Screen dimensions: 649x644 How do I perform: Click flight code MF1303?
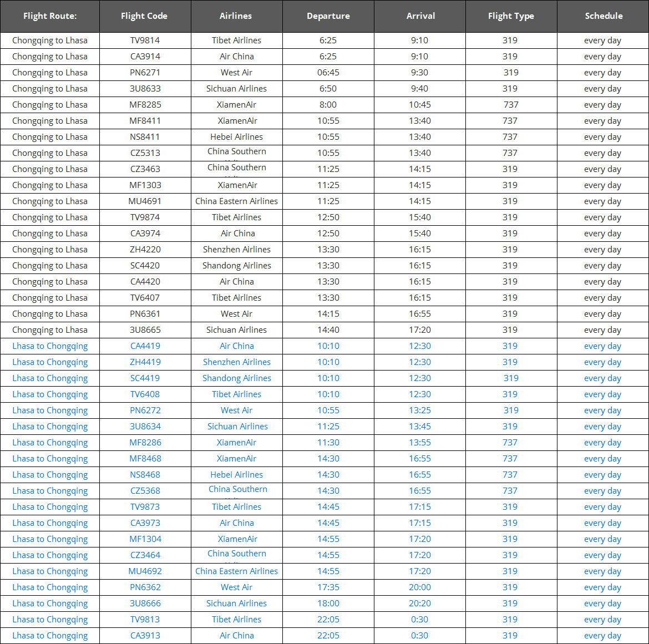pyautogui.click(x=145, y=185)
